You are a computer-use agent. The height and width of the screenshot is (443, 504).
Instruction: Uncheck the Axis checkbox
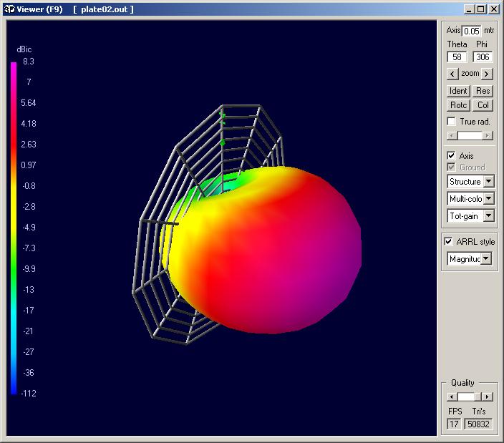[451, 155]
